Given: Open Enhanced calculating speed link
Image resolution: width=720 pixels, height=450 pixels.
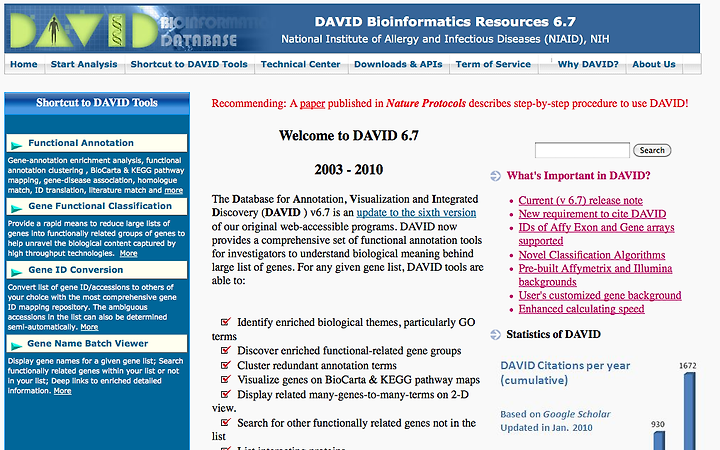Looking at the screenshot, I should [581, 309].
